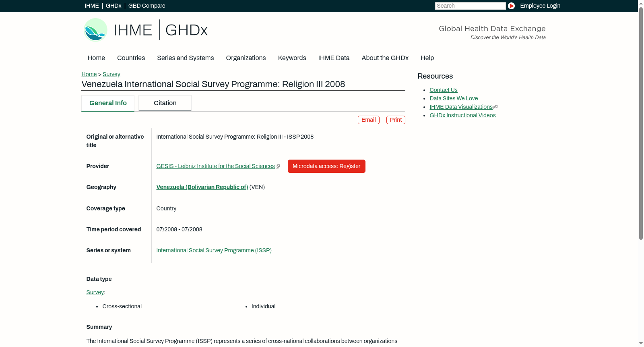
Task: Switch to the Citation tab
Action: click(x=165, y=103)
